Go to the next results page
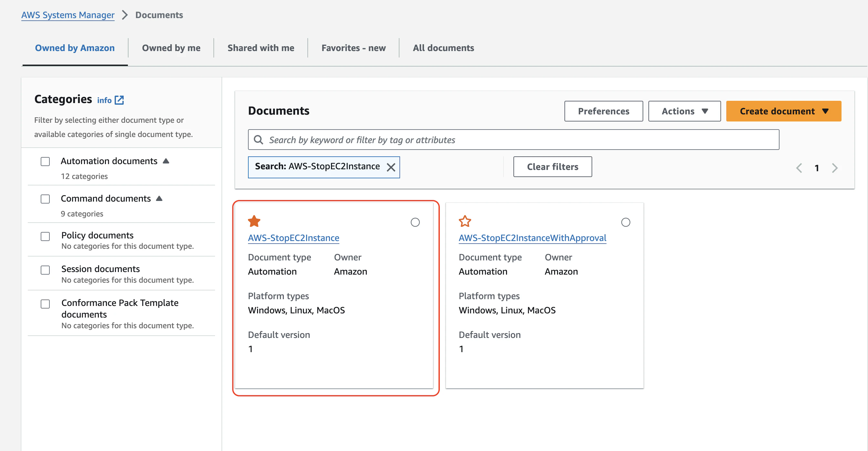The height and width of the screenshot is (451, 868). pyautogui.click(x=835, y=168)
